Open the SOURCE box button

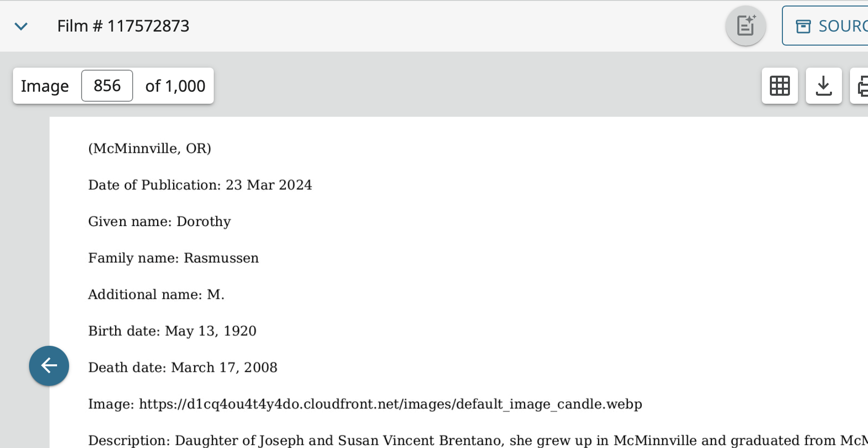coord(826,26)
